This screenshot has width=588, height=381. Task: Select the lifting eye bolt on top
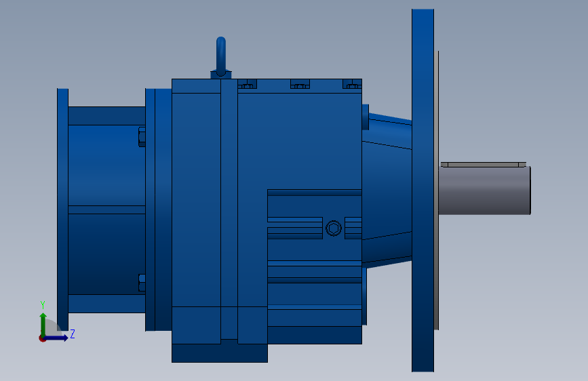221,57
